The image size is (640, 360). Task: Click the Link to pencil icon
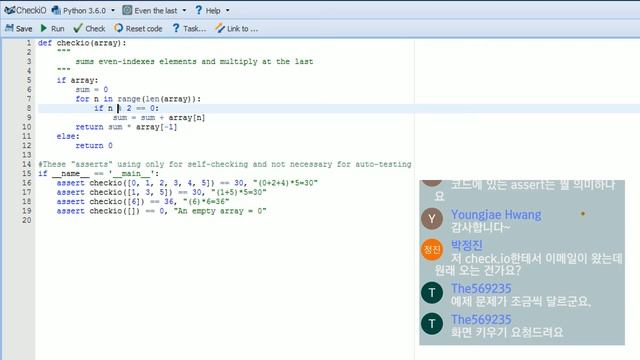coord(220,28)
